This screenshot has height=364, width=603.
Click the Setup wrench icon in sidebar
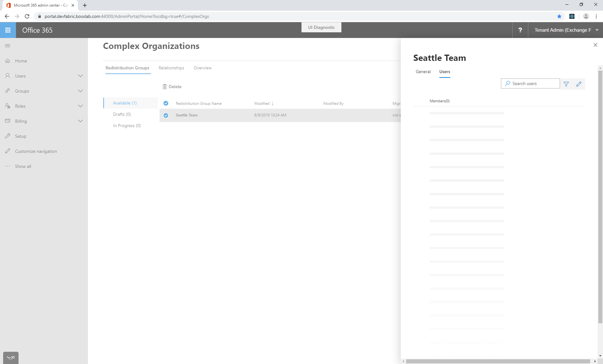point(8,136)
